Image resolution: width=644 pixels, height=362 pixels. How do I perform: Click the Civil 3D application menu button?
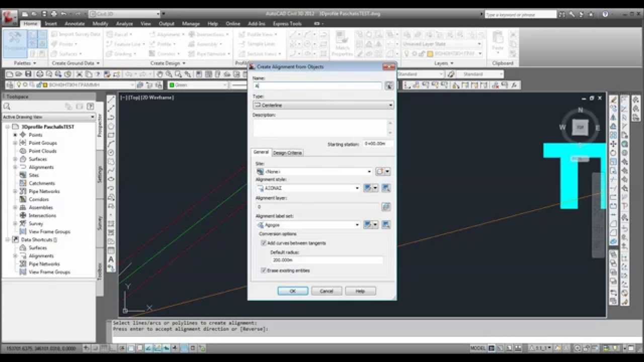click(x=9, y=18)
